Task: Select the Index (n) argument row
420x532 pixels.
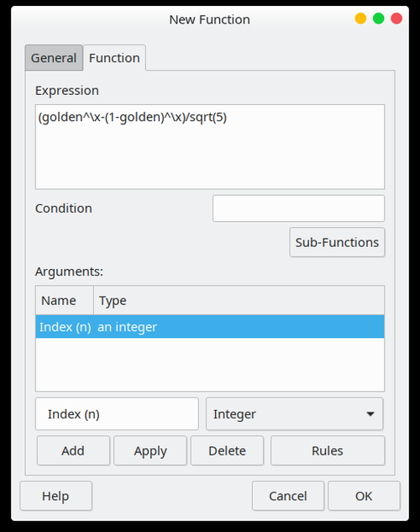Action: pyautogui.click(x=210, y=327)
